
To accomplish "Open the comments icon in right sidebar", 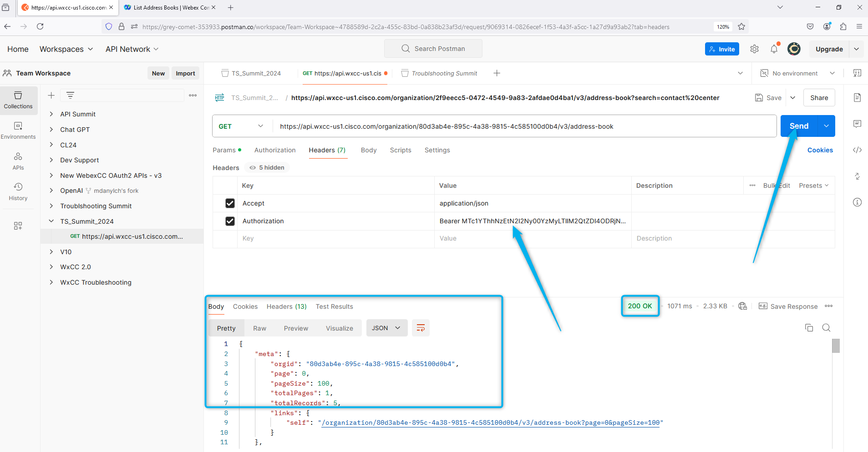I will [x=857, y=124].
